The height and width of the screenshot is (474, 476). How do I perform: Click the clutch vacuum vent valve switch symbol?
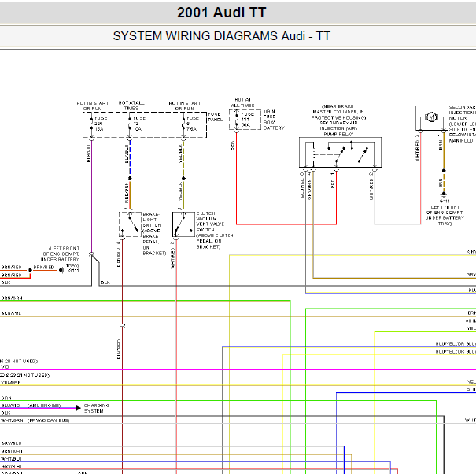[183, 224]
